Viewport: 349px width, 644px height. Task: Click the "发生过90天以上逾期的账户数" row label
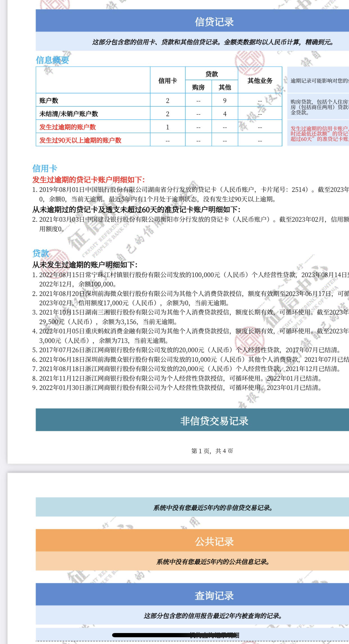80,140
